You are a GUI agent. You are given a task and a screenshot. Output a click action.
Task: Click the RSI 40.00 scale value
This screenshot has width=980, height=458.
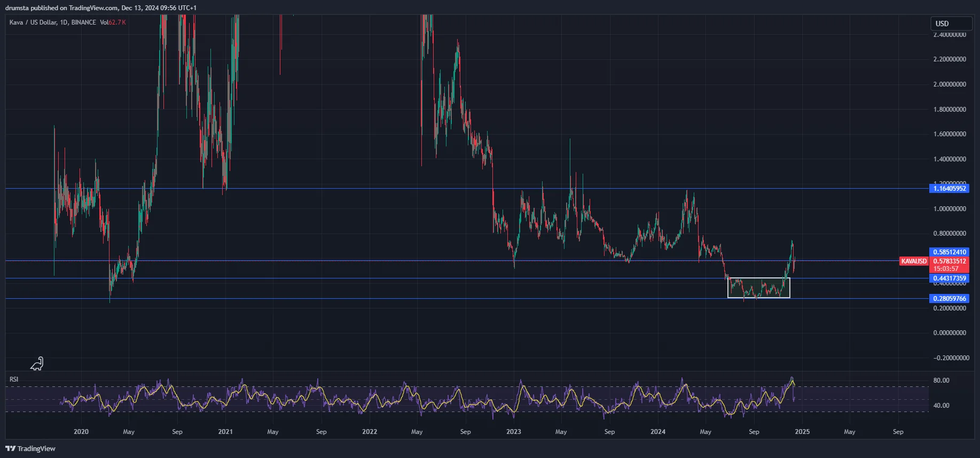pos(941,406)
